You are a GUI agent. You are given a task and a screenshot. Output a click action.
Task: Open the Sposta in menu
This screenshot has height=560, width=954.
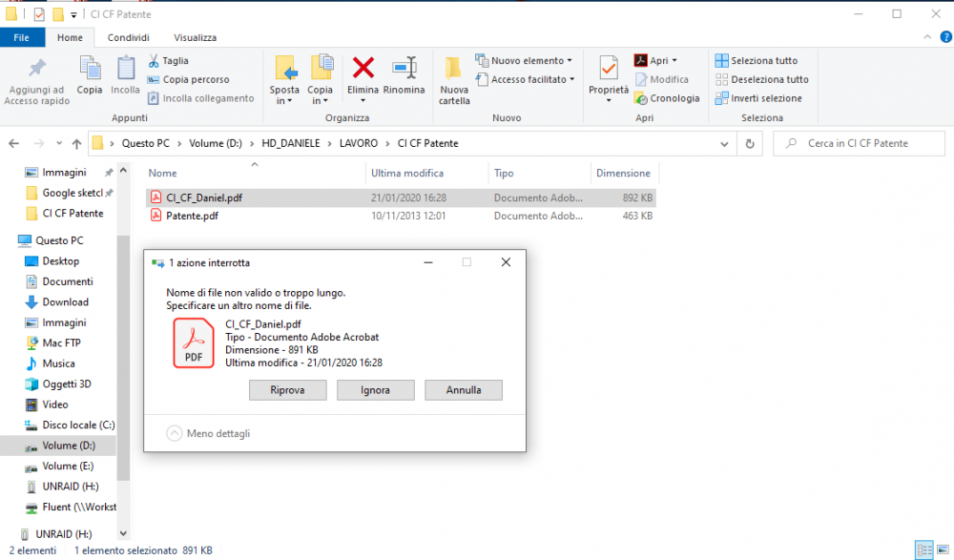(284, 80)
